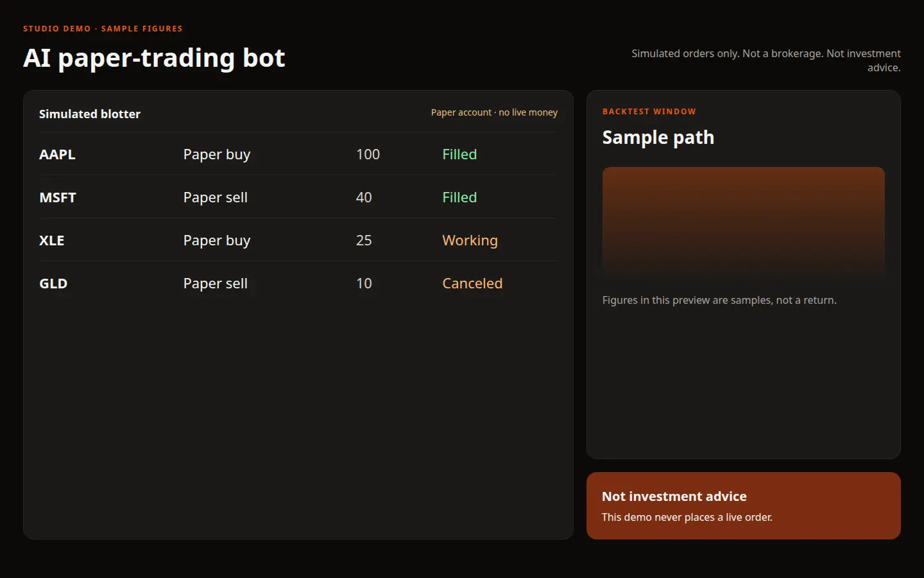The image size is (924, 578).
Task: Click the quantity 10 for GLD
Action: click(x=364, y=283)
